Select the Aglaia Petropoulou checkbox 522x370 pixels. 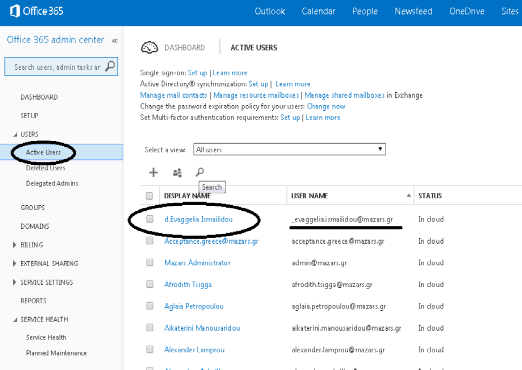point(150,306)
